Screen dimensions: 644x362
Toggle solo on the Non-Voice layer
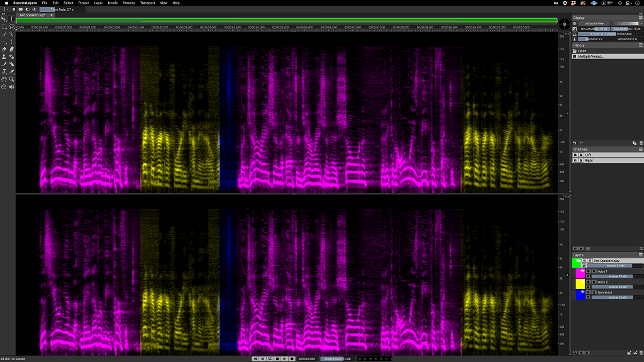pyautogui.click(x=594, y=292)
